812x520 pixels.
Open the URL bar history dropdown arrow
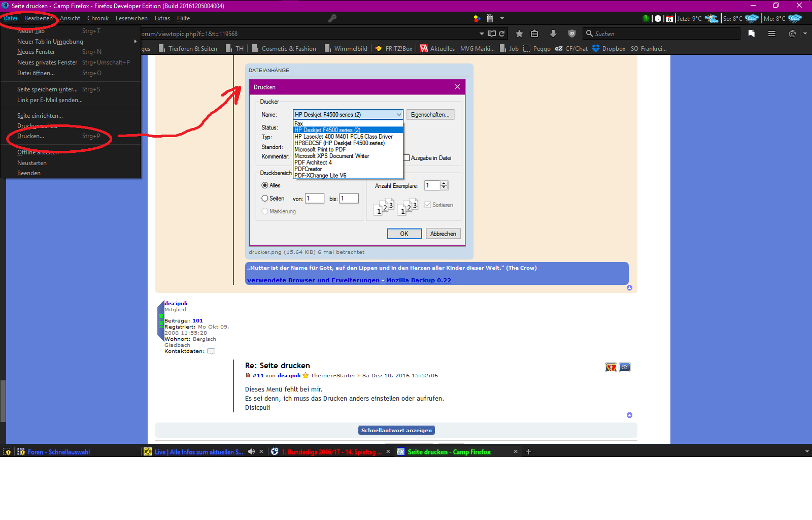click(482, 34)
